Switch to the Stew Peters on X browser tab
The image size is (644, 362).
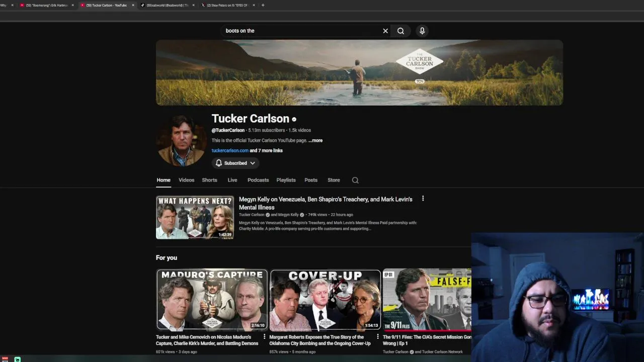(227, 5)
